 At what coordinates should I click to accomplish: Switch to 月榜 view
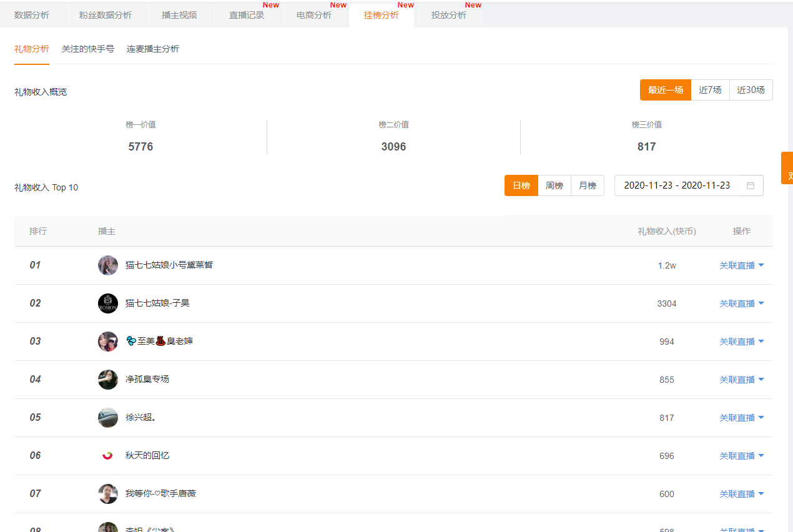(x=587, y=185)
